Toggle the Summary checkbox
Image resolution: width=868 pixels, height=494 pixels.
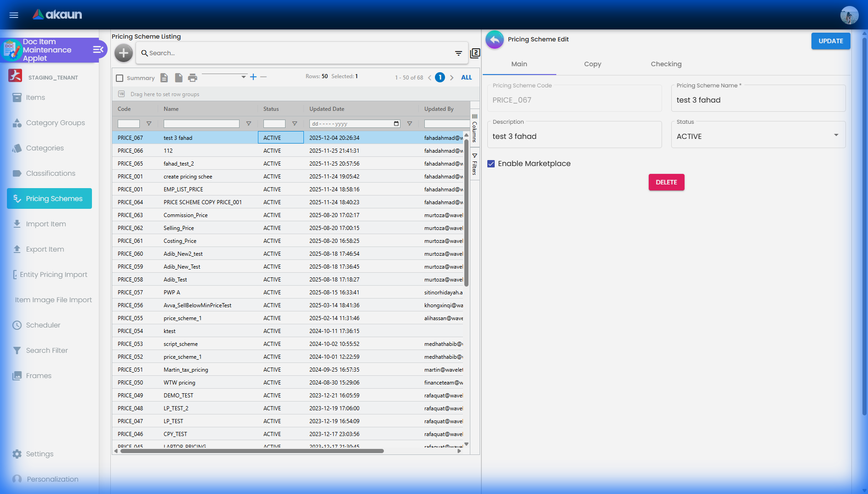[120, 78]
